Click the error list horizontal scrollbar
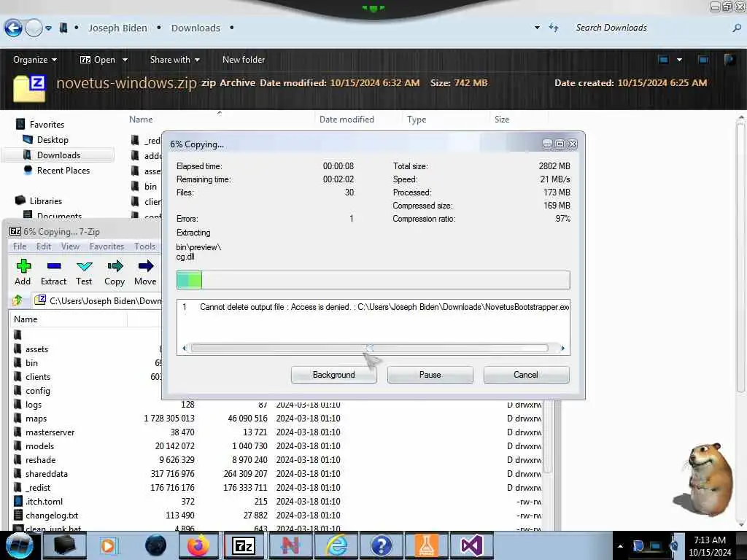This screenshot has width=747, height=560. (369, 348)
